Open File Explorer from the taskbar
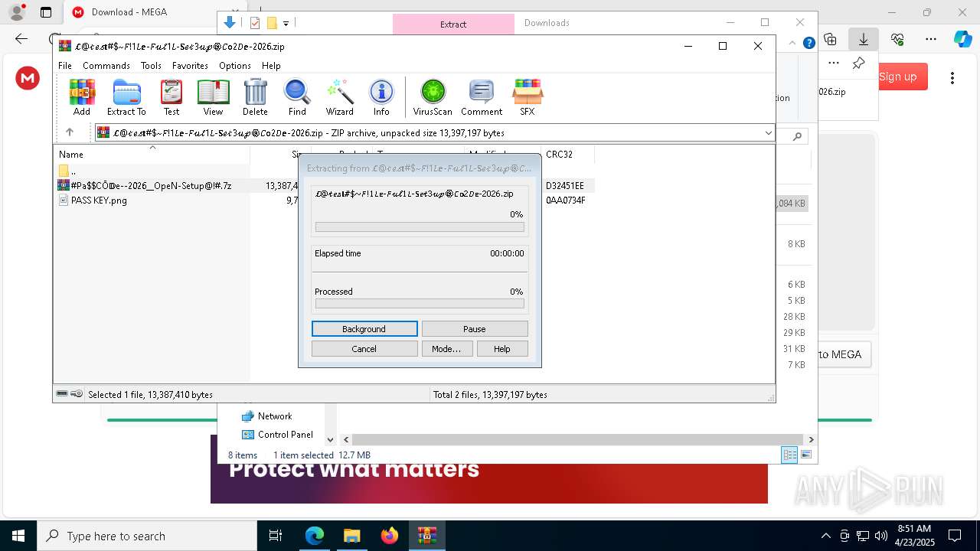Image resolution: width=980 pixels, height=551 pixels. (351, 536)
